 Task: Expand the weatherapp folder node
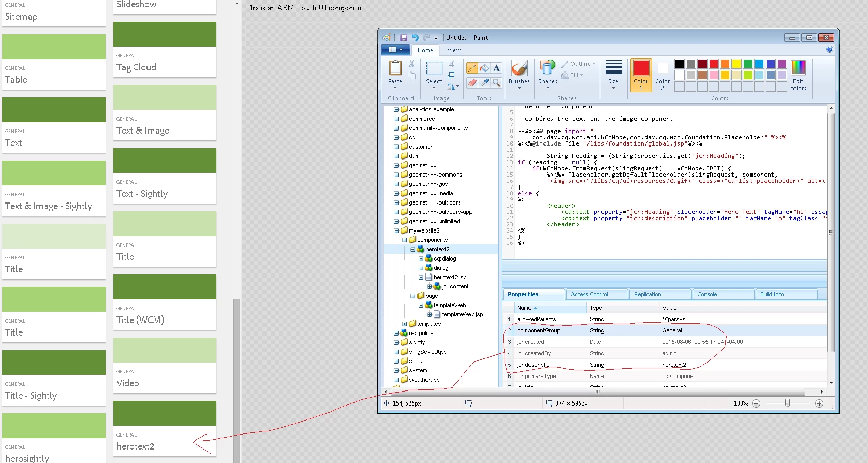[x=396, y=380]
